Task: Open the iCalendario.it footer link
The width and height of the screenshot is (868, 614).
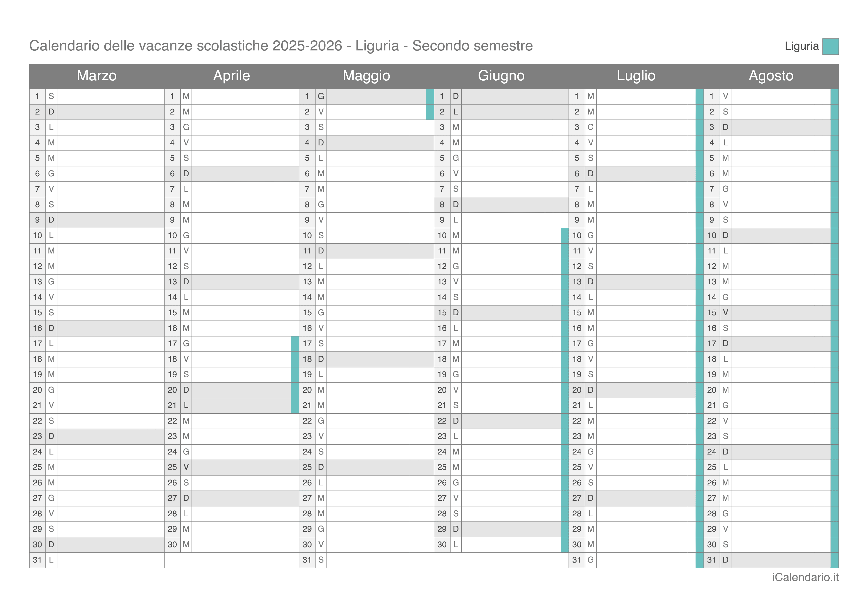Action: tap(806, 578)
